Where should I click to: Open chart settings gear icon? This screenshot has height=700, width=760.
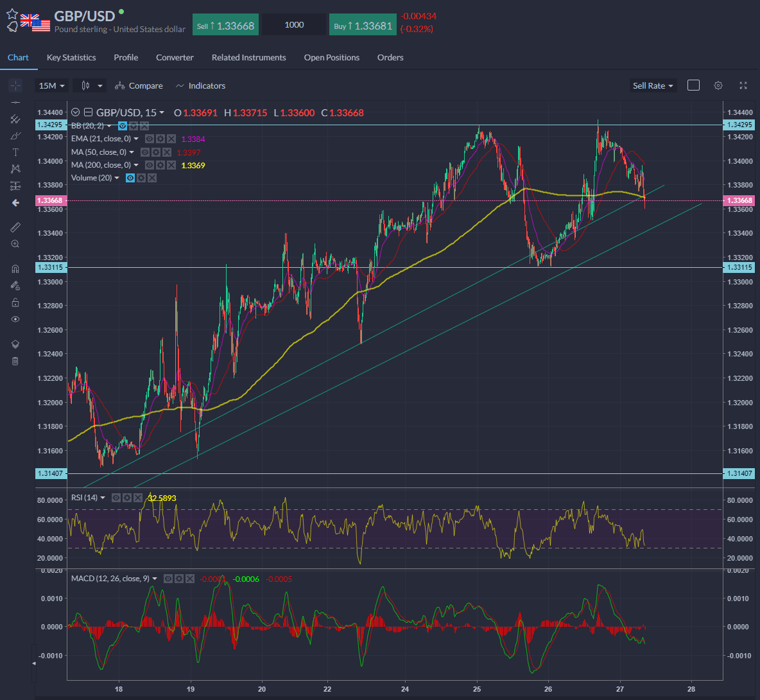click(718, 85)
